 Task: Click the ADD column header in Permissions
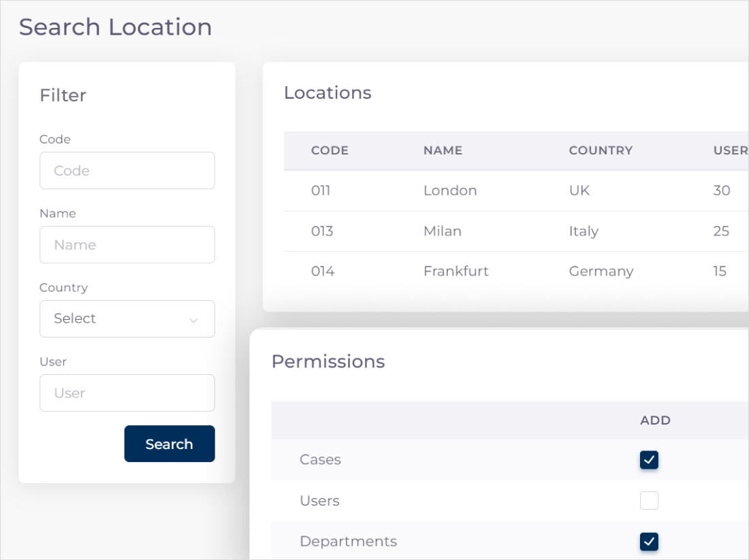655,421
